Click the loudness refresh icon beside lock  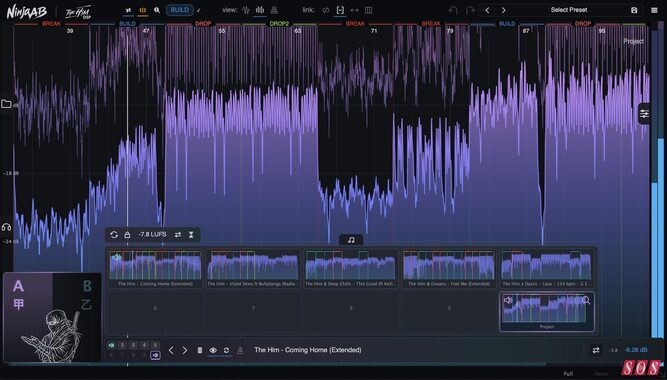(114, 234)
